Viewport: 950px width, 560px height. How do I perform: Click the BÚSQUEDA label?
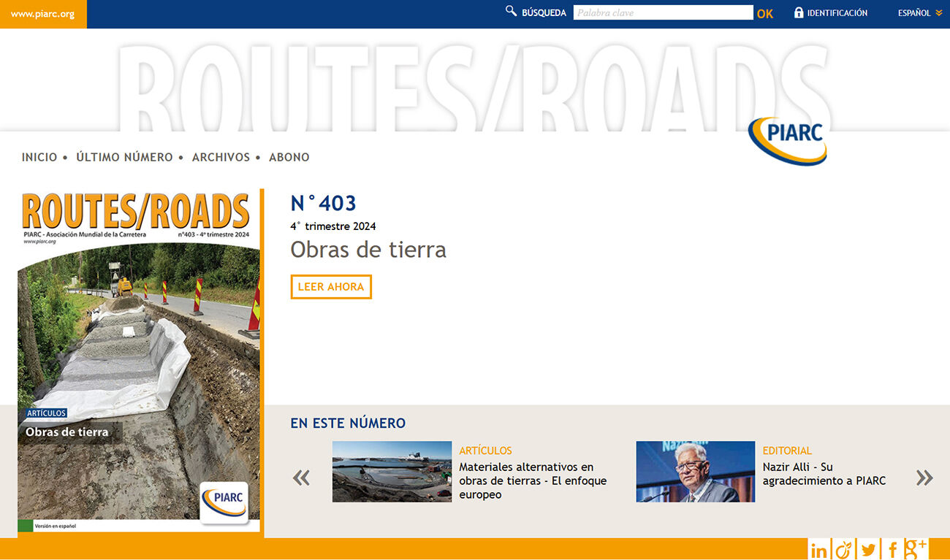[x=544, y=13]
